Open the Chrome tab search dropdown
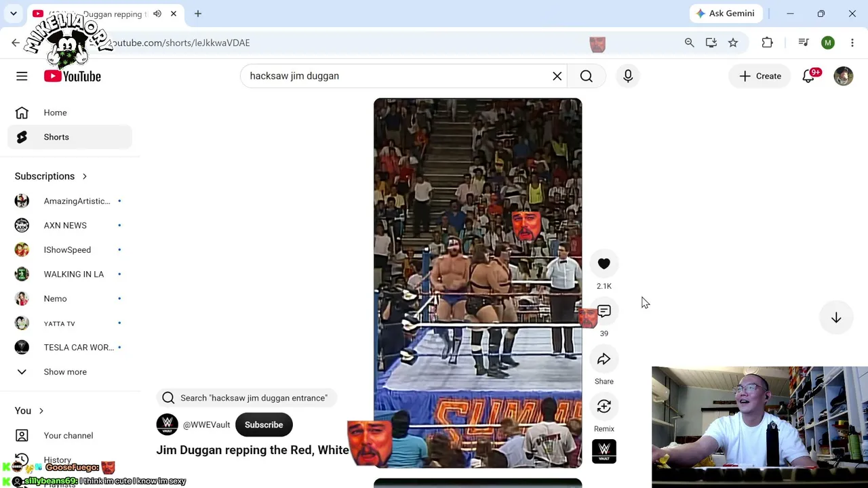 pyautogui.click(x=14, y=14)
